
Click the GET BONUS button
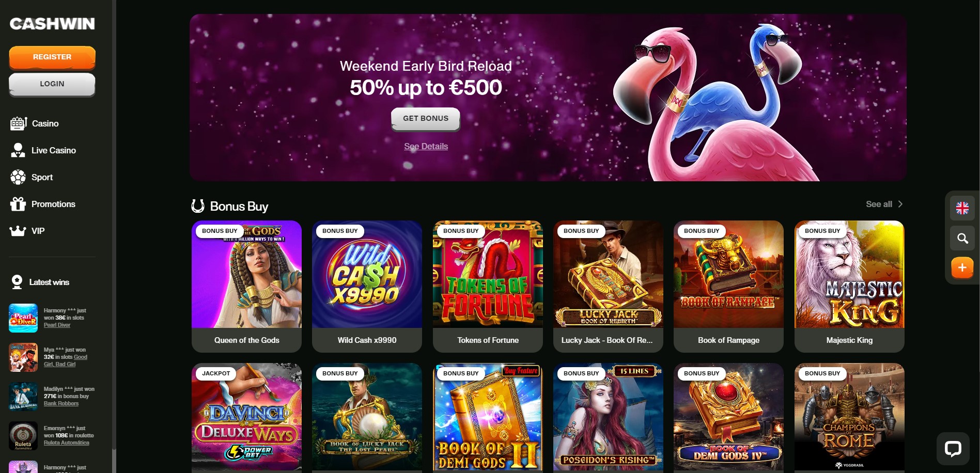[426, 119]
